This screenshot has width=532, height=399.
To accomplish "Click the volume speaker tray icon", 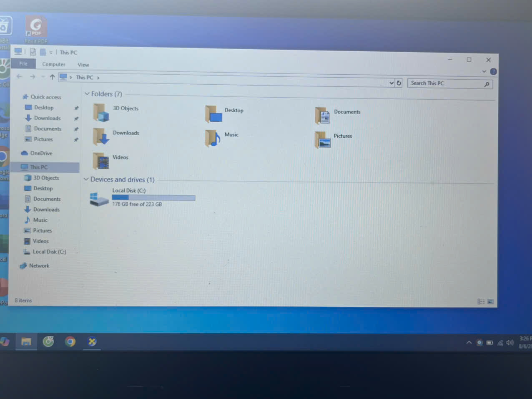I will pyautogui.click(x=509, y=343).
